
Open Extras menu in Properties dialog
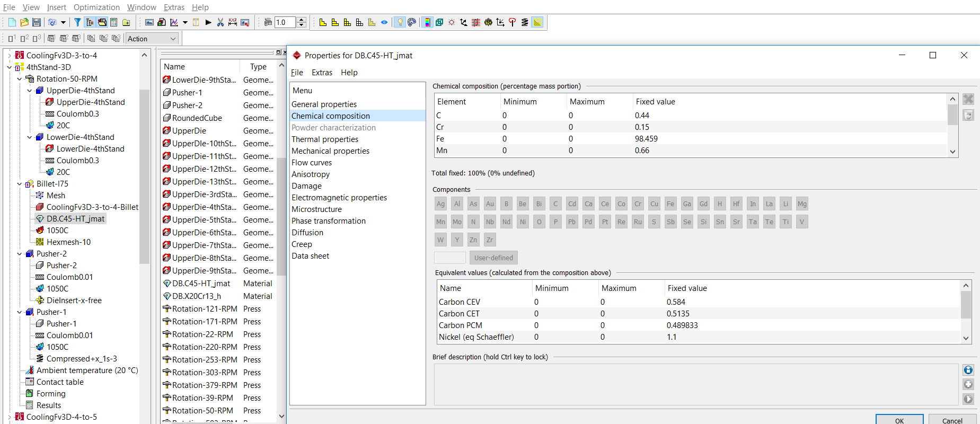pyautogui.click(x=322, y=73)
